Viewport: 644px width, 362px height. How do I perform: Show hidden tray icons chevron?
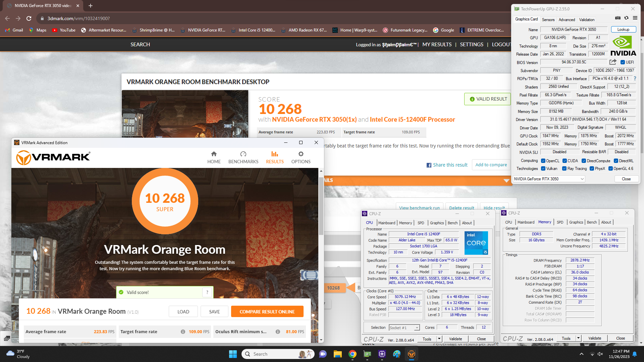[x=582, y=354]
